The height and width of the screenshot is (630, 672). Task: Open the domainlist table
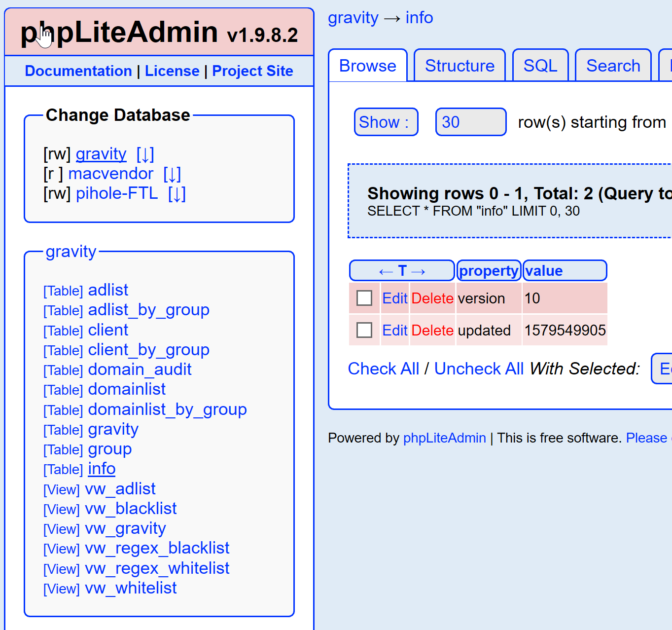127,389
